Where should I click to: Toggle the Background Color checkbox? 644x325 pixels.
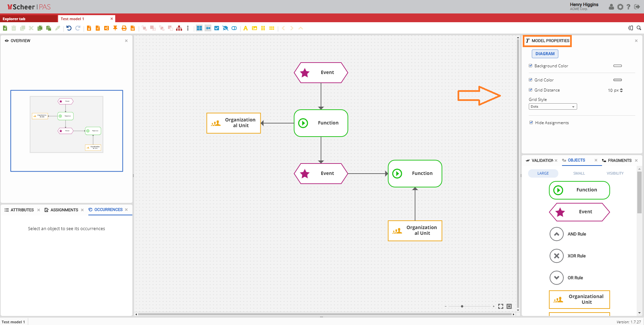pyautogui.click(x=531, y=66)
